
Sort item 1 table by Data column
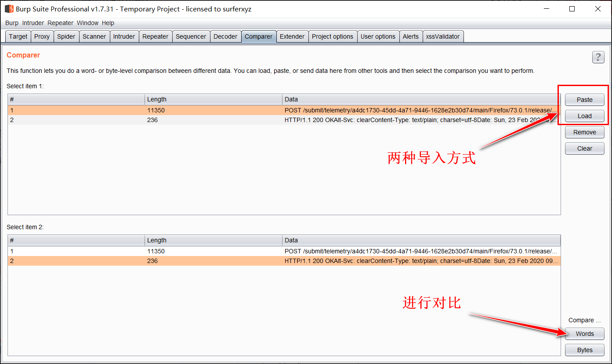pyautogui.click(x=421, y=99)
